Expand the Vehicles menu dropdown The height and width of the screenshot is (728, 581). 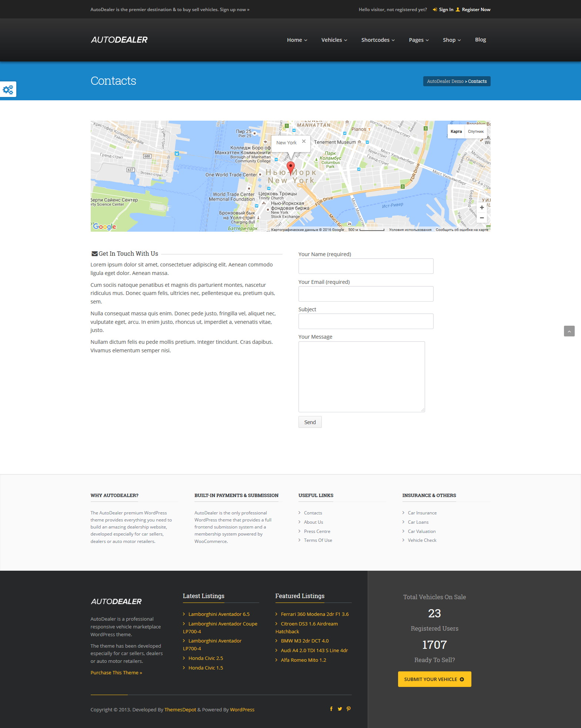(x=334, y=40)
